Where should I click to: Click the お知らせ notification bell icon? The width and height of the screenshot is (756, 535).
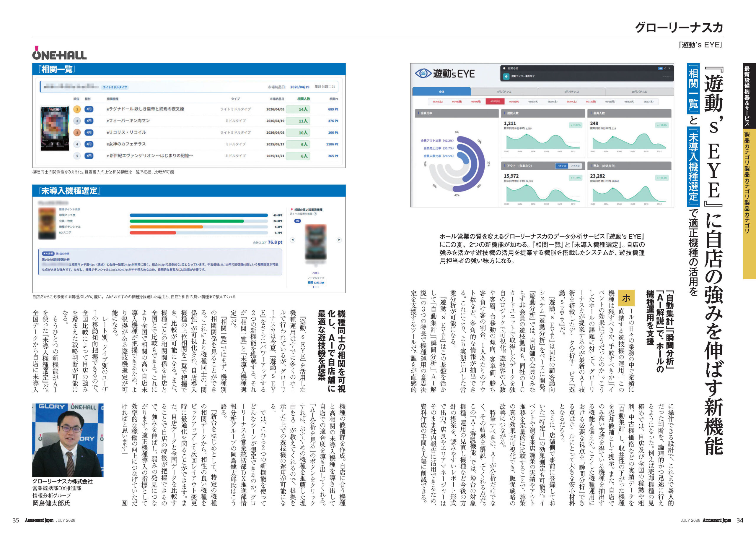click(504, 68)
